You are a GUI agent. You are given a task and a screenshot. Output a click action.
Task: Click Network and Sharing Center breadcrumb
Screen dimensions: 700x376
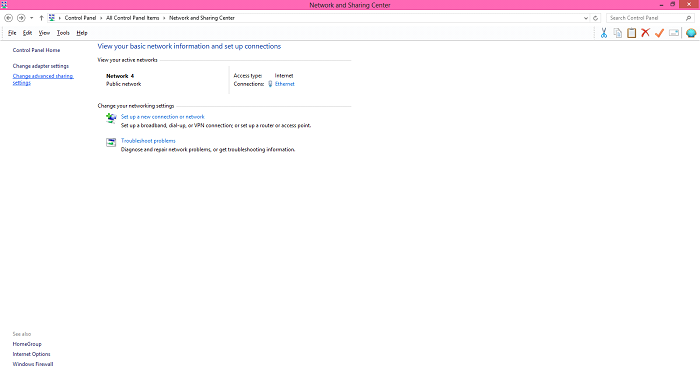tap(202, 18)
